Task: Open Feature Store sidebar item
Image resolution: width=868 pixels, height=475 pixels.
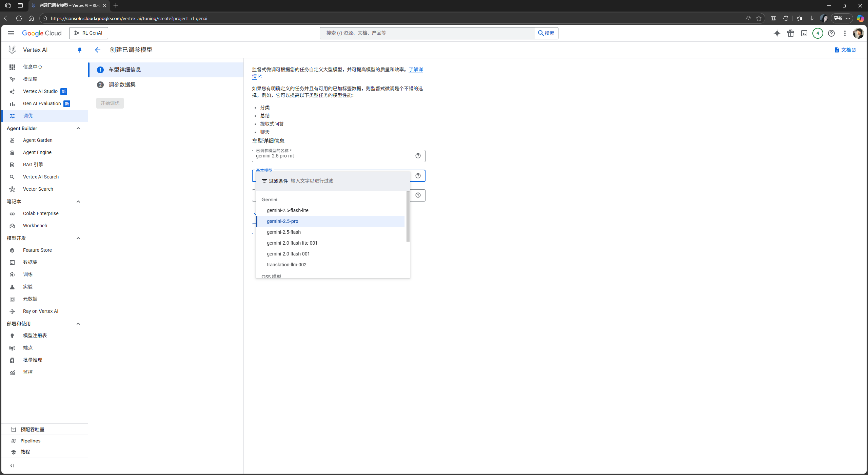Action: (x=45, y=250)
